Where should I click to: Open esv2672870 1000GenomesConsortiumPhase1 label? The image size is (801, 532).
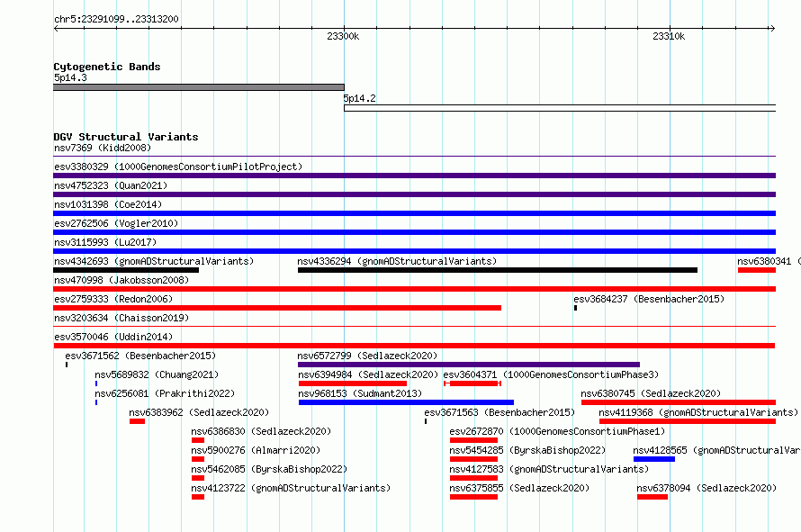(x=557, y=432)
